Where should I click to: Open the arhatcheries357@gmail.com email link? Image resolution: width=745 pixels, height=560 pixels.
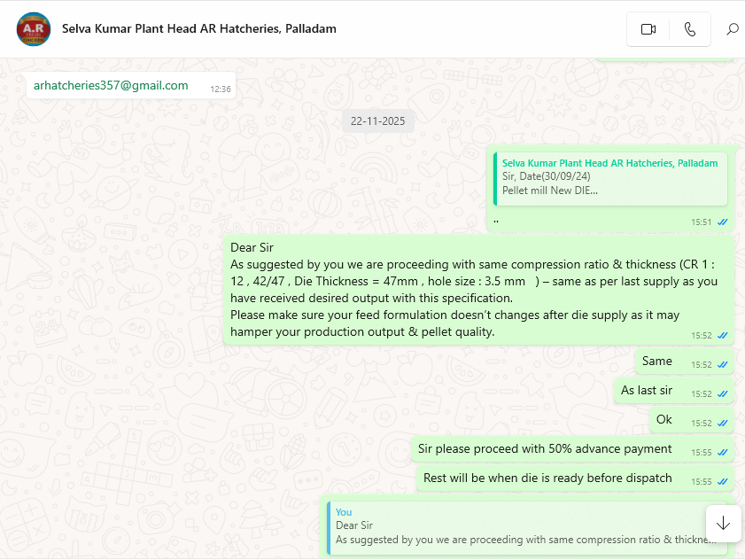pos(111,86)
